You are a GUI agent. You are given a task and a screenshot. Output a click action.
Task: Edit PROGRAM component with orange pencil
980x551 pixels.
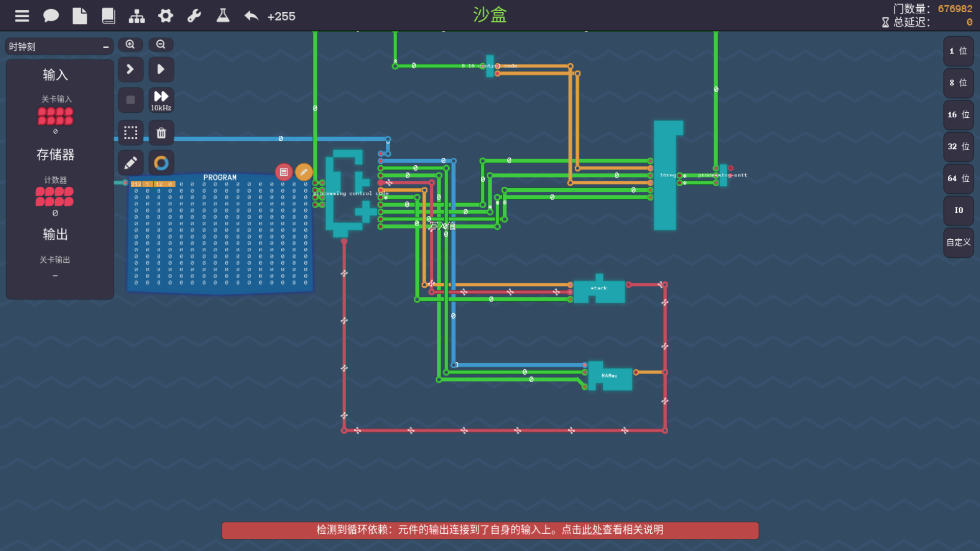[x=304, y=172]
